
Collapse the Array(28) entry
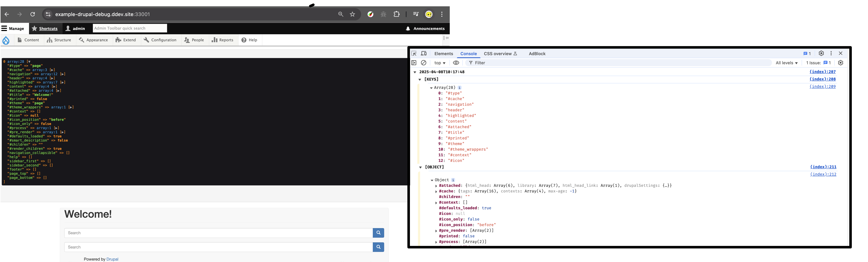coord(431,88)
